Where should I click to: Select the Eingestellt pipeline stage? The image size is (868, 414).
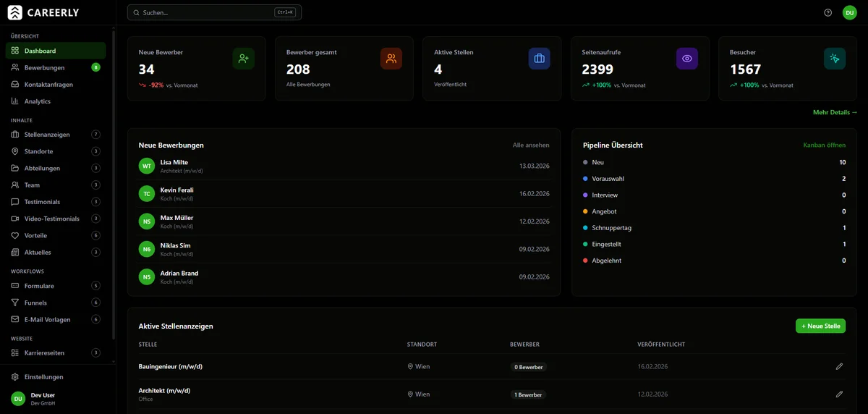[714, 244]
